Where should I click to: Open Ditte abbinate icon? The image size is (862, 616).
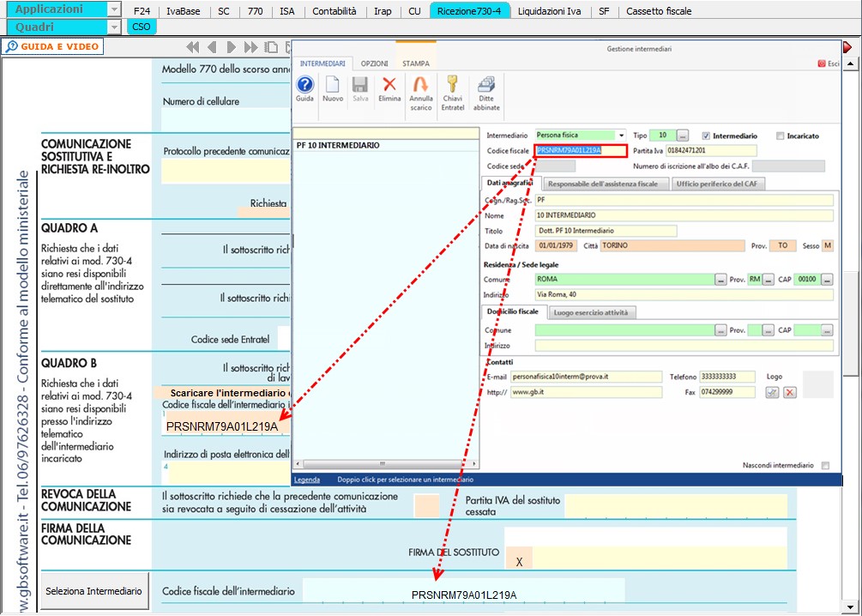pos(486,87)
